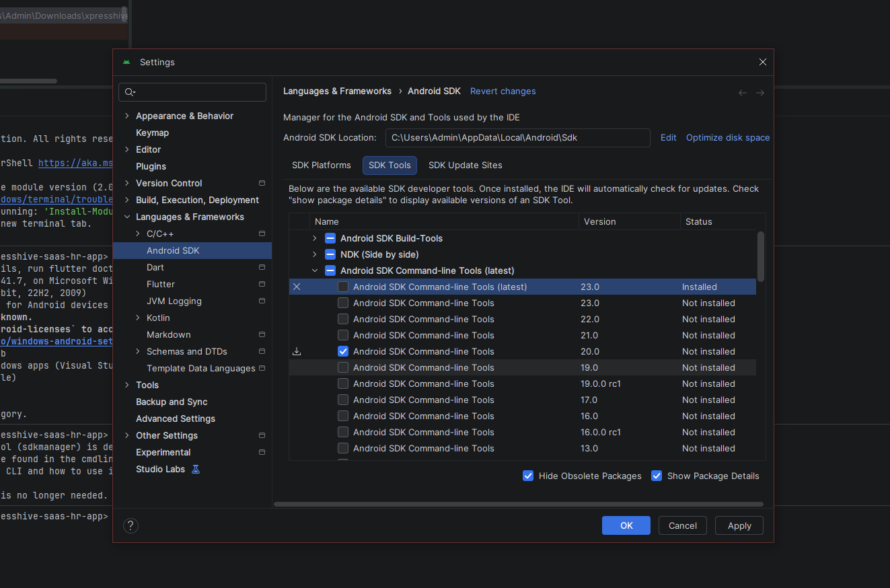This screenshot has height=588, width=890.
Task: Uncheck Command-line Tools version 20.0 checkbox
Action: click(343, 351)
